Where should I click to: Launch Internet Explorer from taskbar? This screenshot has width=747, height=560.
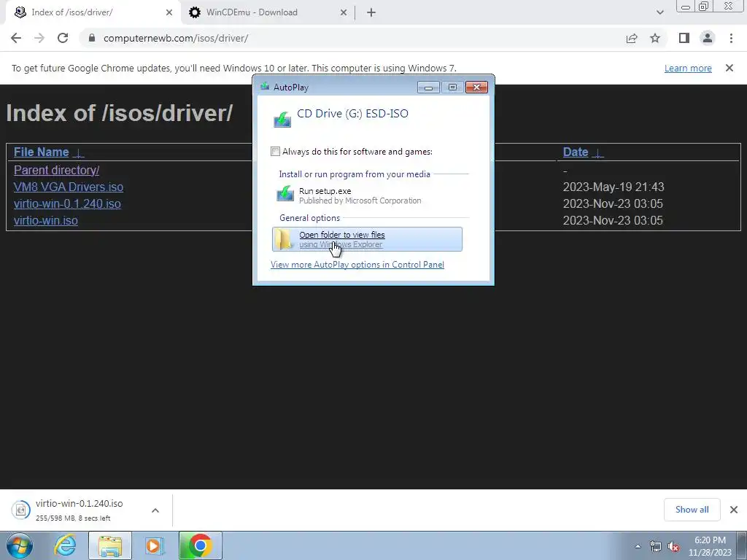point(65,545)
